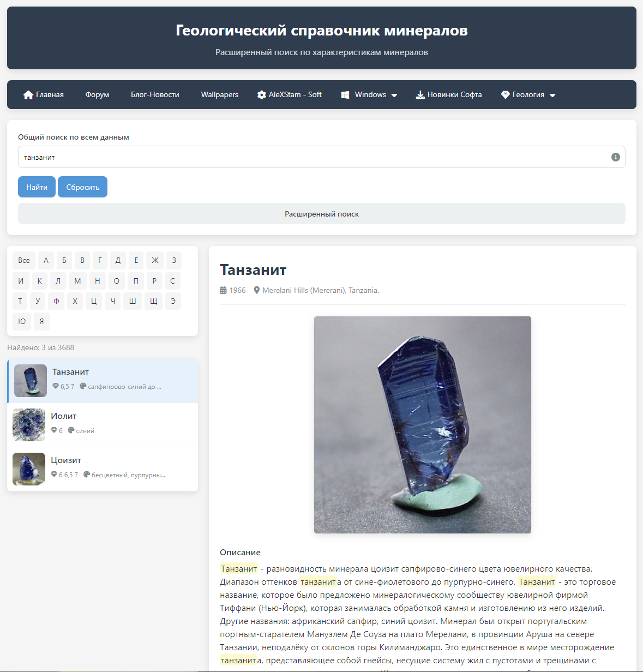The width and height of the screenshot is (643, 672).
Task: Open the Wallpapers menu link
Action: 220,95
